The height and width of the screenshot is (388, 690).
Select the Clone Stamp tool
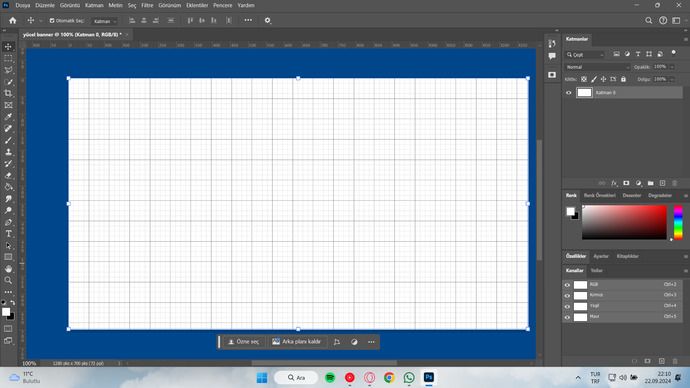click(8, 152)
